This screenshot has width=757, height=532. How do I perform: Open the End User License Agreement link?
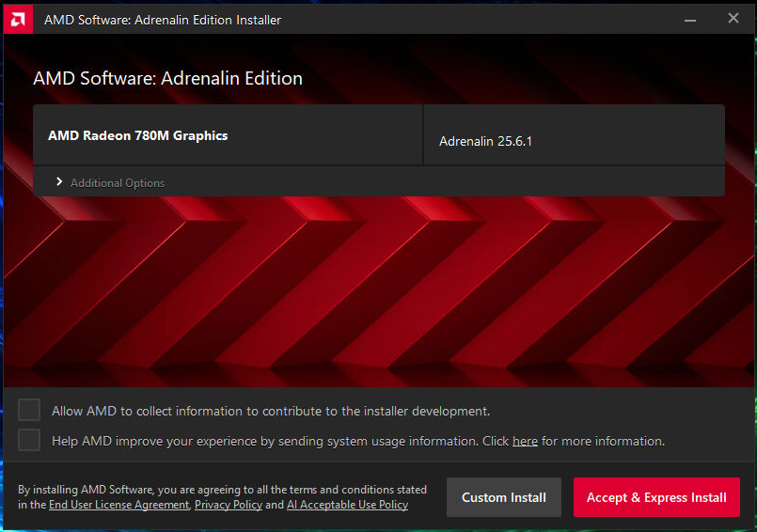[x=118, y=505]
